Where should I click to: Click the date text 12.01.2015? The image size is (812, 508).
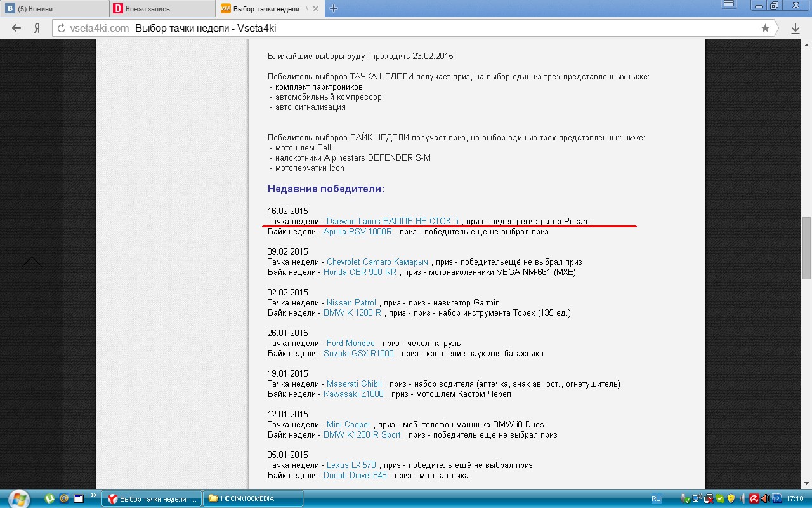[288, 414]
